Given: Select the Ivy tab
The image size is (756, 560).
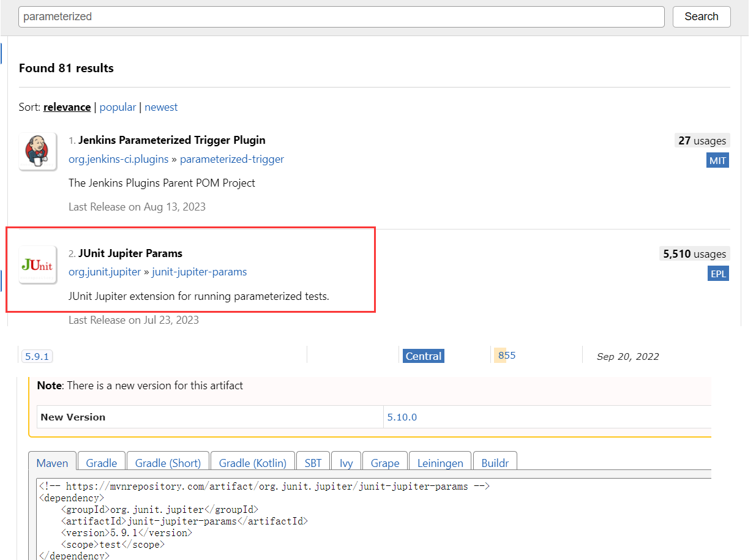Looking at the screenshot, I should coord(346,463).
